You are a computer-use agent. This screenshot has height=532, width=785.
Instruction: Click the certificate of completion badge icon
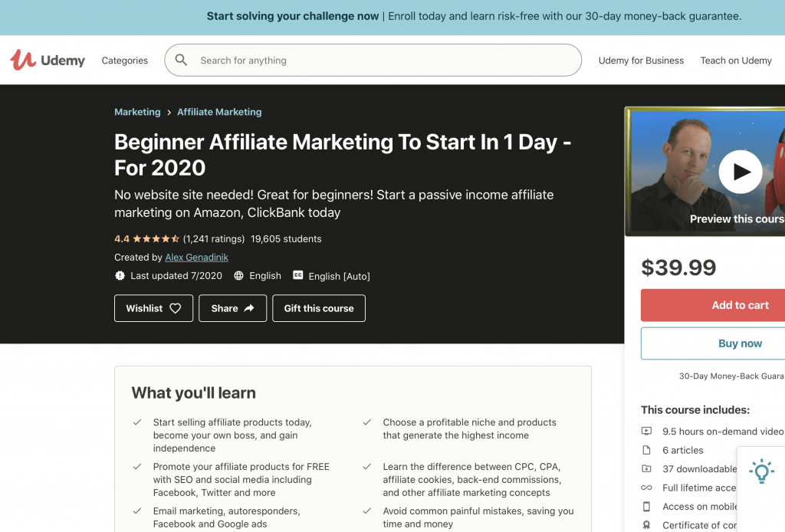[x=646, y=525]
